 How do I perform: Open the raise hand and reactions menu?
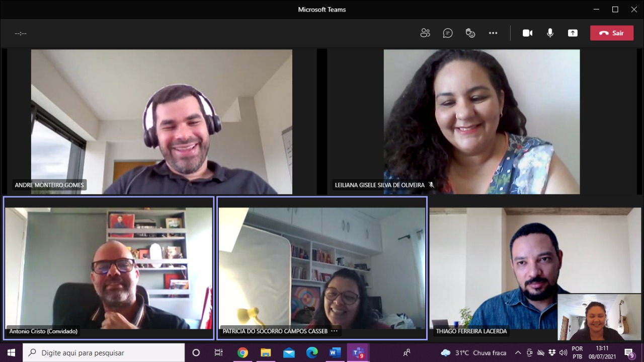click(x=470, y=33)
